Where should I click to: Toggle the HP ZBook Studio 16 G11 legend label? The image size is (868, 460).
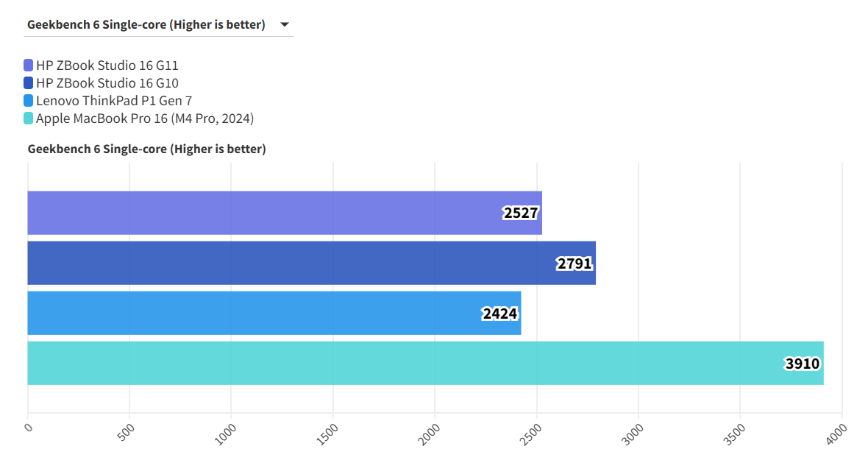click(x=107, y=66)
